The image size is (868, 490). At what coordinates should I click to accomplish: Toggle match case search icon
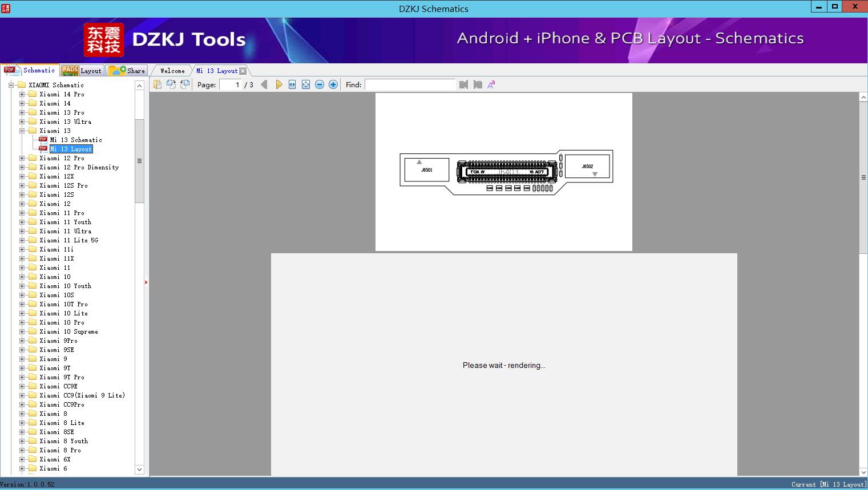point(491,84)
